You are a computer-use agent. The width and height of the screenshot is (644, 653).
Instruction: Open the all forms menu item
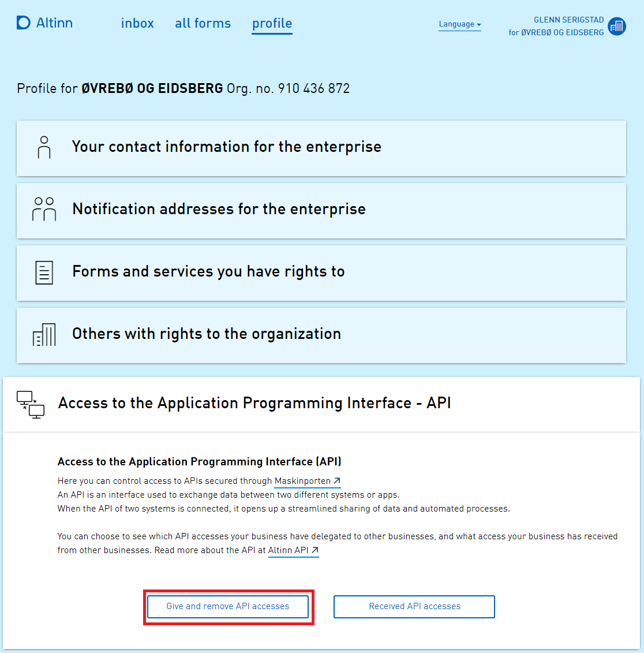203,24
